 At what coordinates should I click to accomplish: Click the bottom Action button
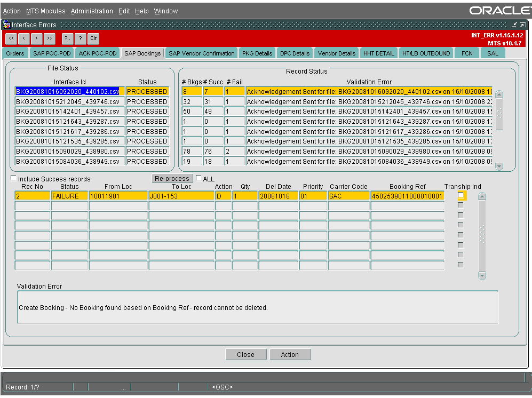[x=290, y=355]
